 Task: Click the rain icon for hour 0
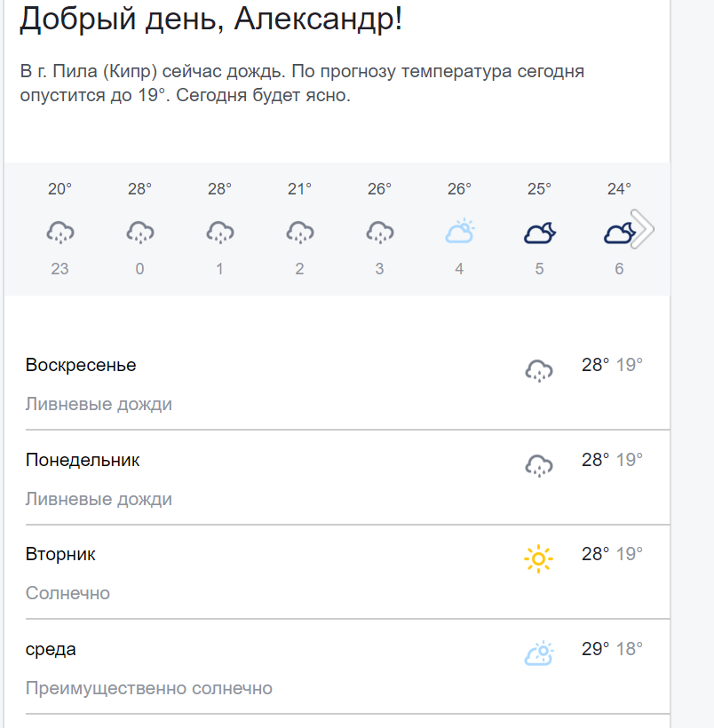click(x=139, y=233)
